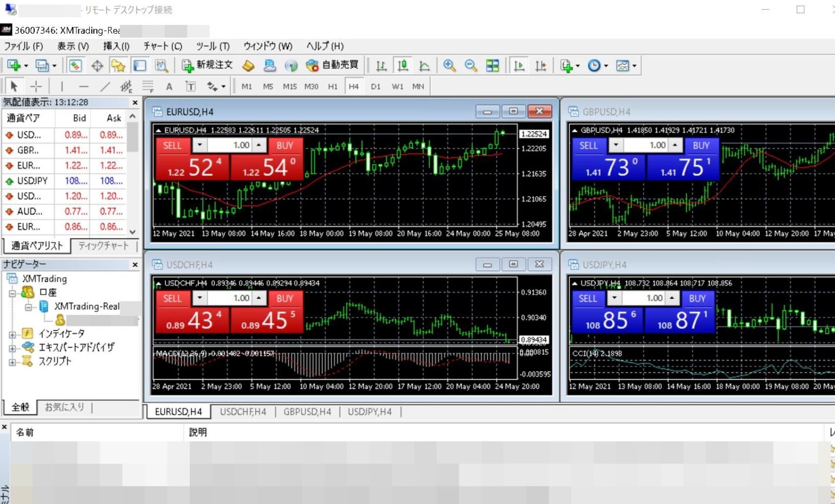835x504 pixels.
Task: Switch chart to candlesticks icon
Action: pos(403,66)
